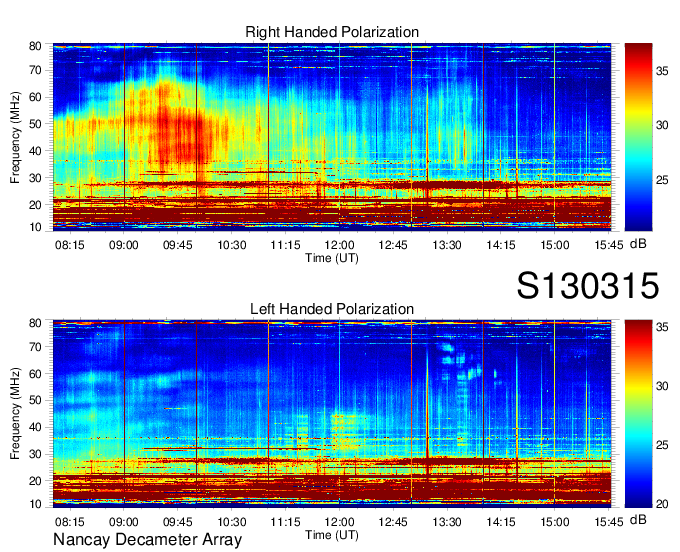Click the "Right Handed Polarization" title
Viewport: 680px width, 552px height.
click(332, 32)
